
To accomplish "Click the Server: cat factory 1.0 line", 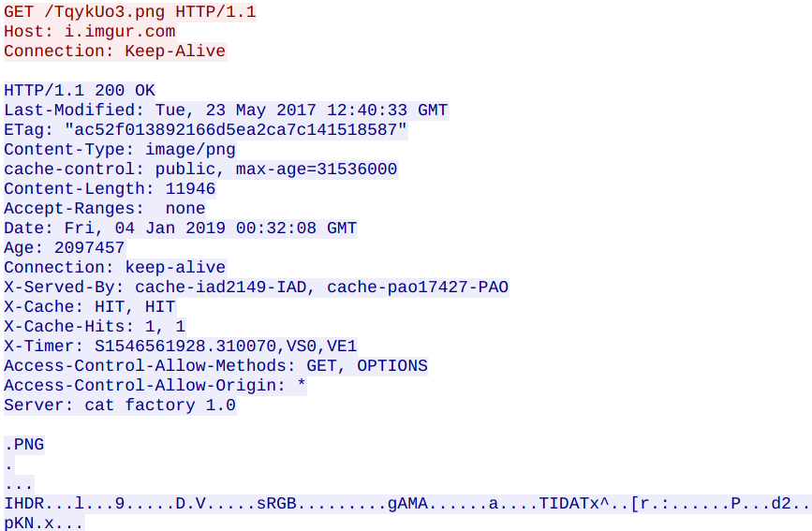I will click(120, 406).
